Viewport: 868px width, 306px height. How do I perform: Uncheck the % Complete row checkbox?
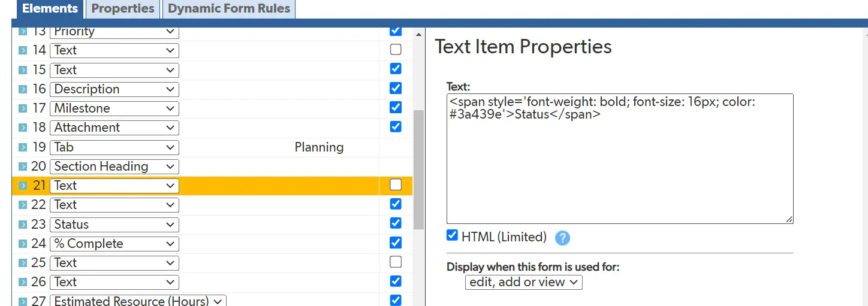(396, 243)
